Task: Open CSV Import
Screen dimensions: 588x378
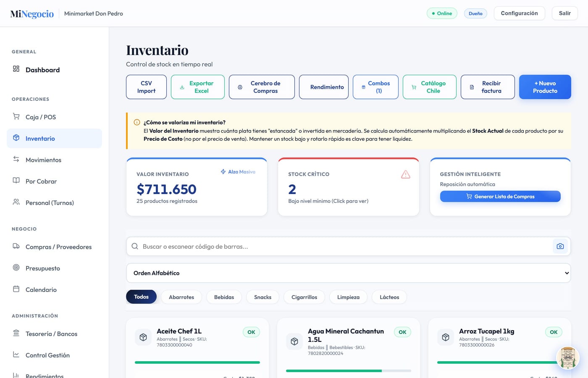Action: coord(146,87)
